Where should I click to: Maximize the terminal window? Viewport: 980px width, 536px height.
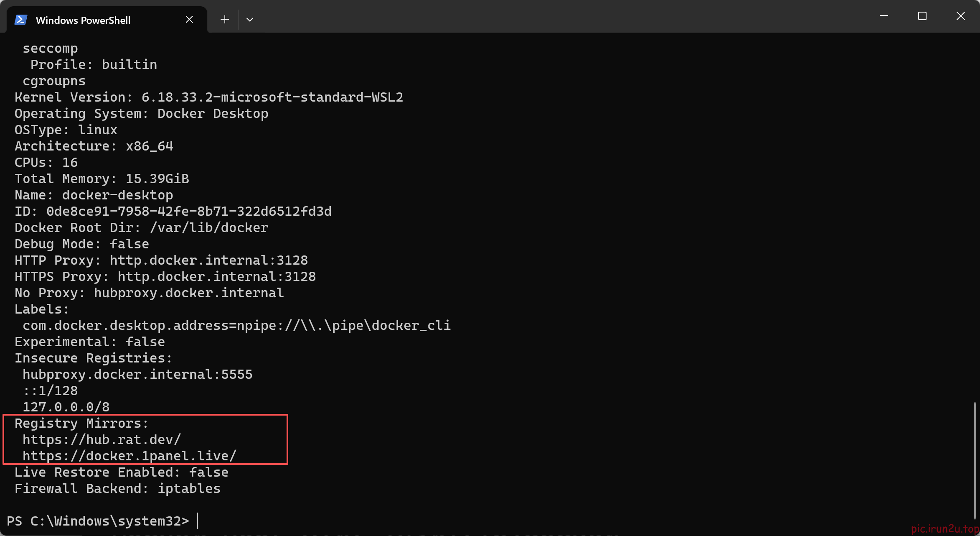point(922,16)
